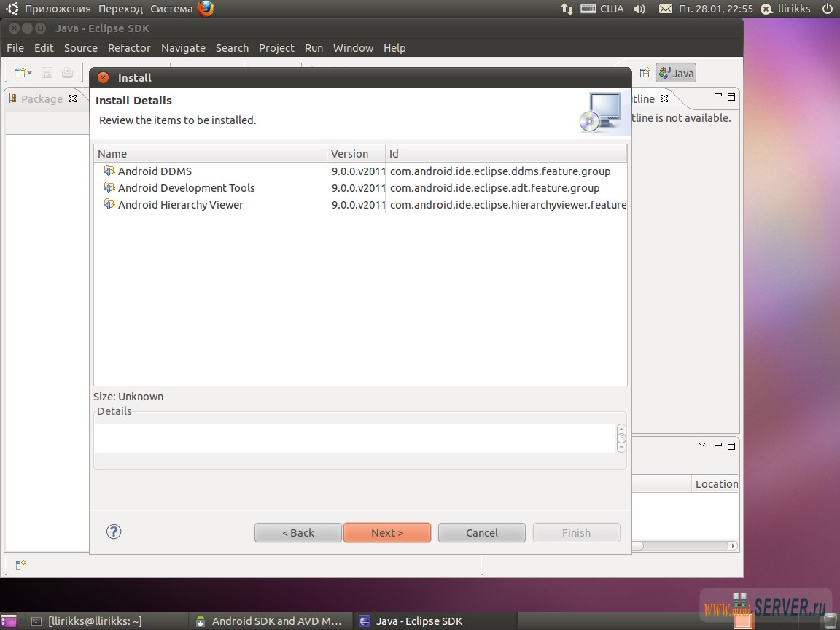Click the network connection indicator icon

(x=567, y=9)
